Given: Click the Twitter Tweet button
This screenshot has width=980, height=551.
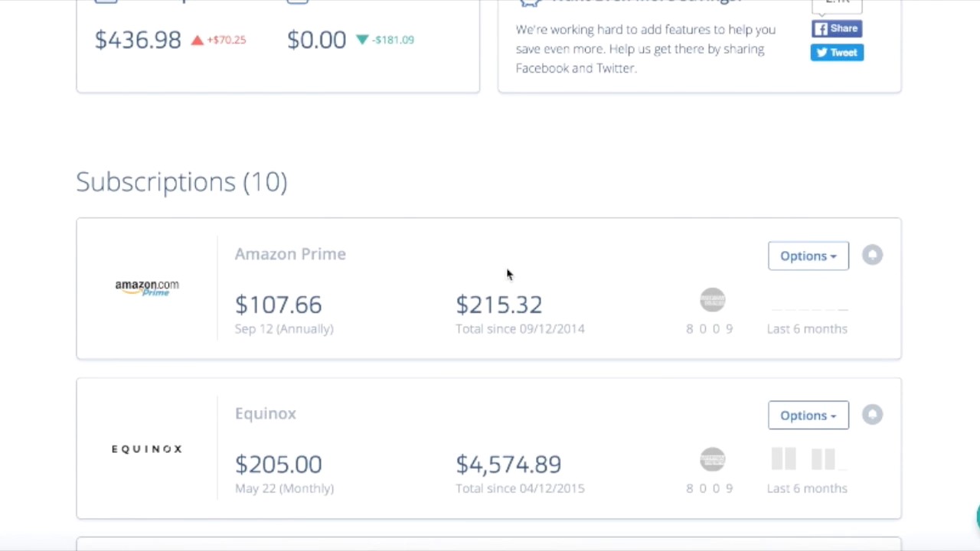Looking at the screenshot, I should (x=837, y=52).
